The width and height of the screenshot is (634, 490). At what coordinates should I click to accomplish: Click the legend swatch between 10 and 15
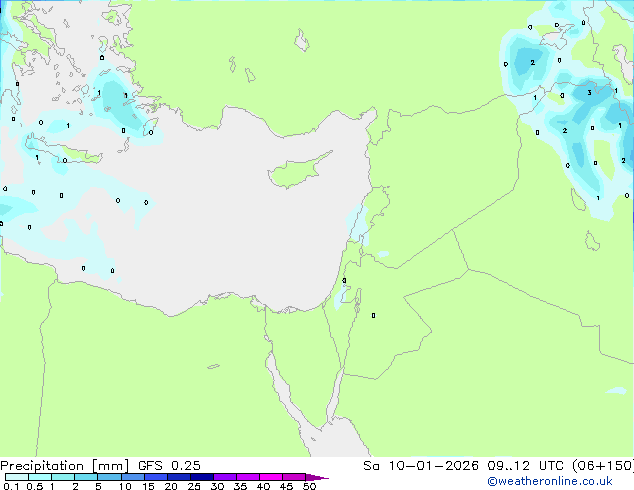133,477
